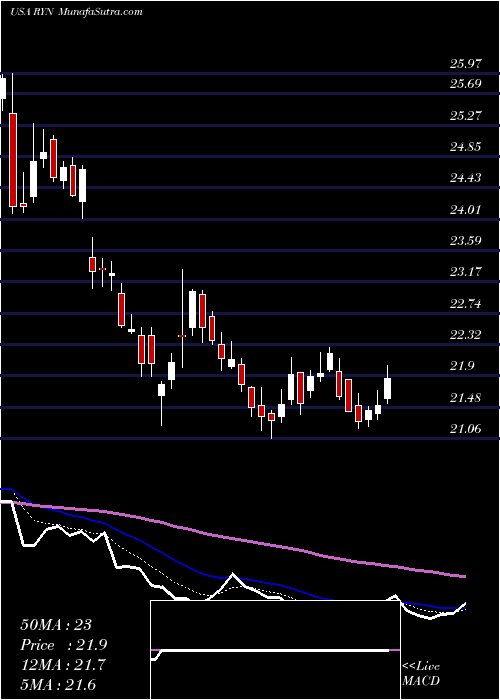Select the 25.27 price axis label
This screenshot has width=500, height=700.
pyautogui.click(x=466, y=116)
